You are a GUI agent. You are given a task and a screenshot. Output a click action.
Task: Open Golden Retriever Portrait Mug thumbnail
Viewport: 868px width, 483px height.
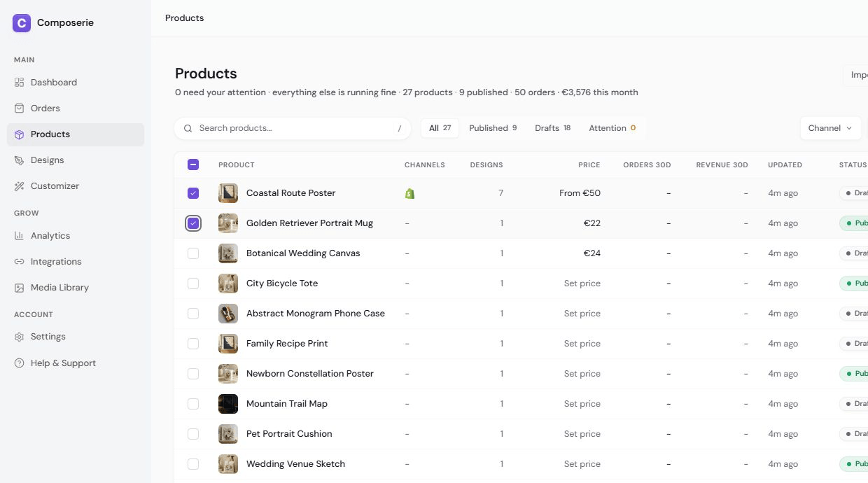pos(228,223)
